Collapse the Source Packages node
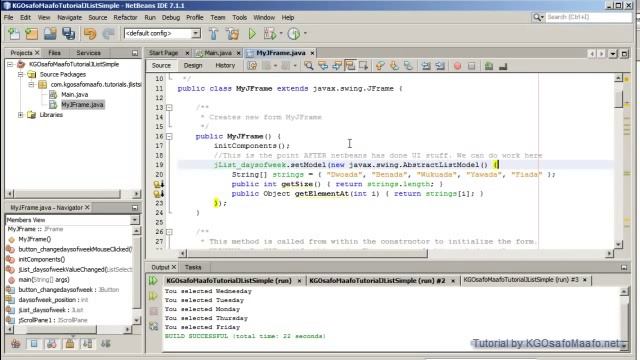 click(20, 75)
